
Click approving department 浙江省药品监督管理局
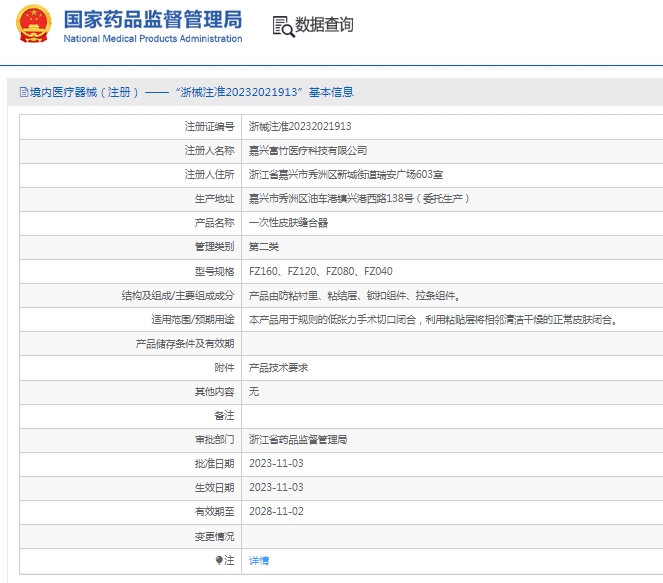pyautogui.click(x=298, y=440)
